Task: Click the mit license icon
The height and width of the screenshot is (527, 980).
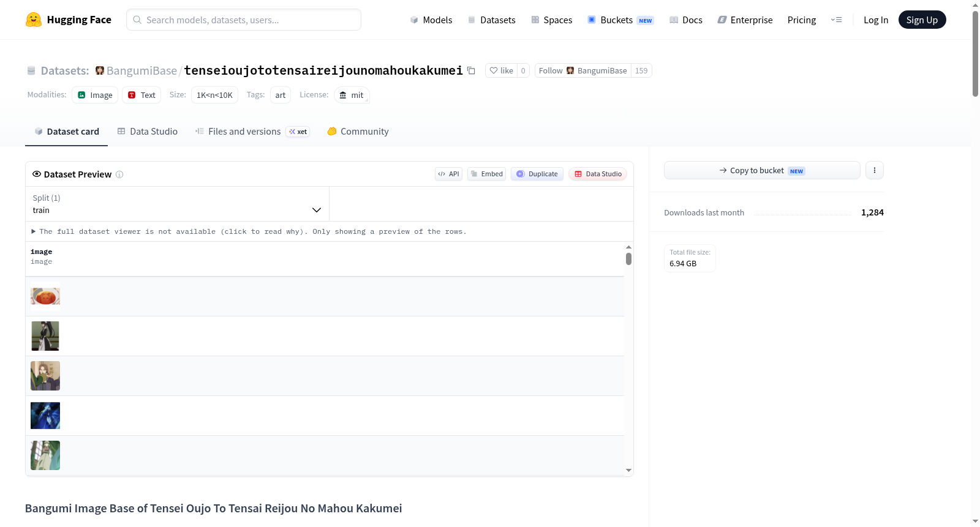Action: [343, 95]
